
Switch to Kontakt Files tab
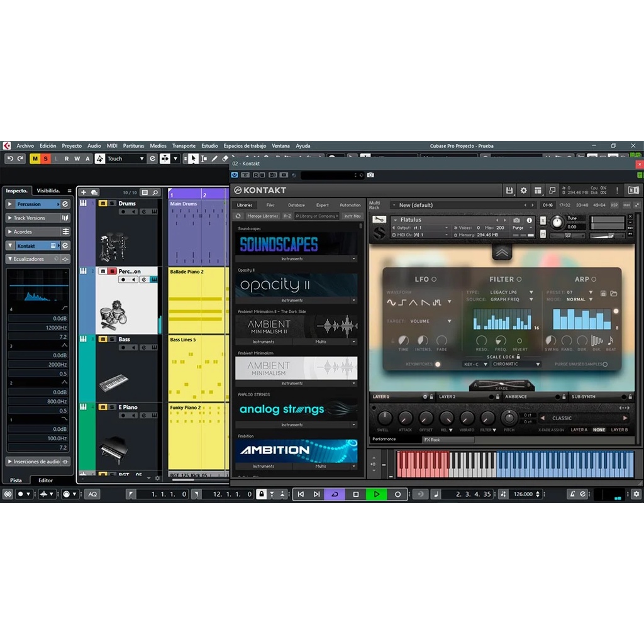point(270,205)
